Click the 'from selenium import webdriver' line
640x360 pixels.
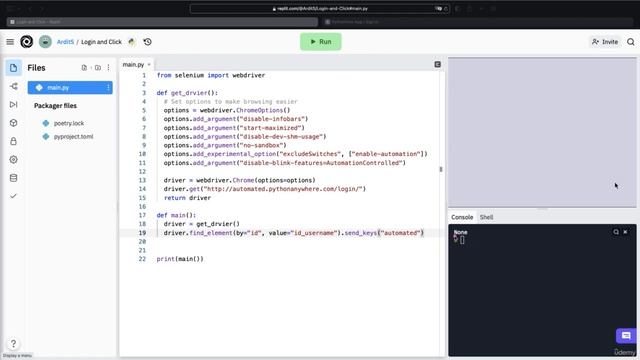211,76
